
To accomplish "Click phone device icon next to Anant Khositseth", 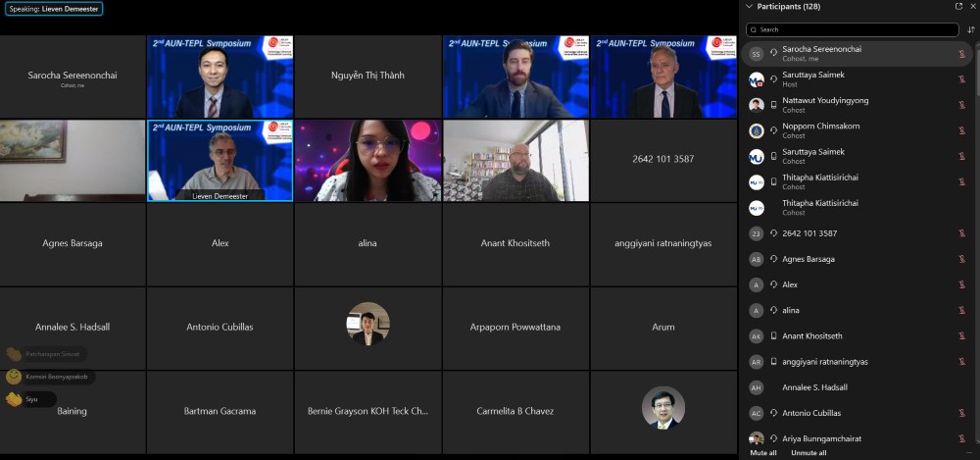I will pos(774,335).
